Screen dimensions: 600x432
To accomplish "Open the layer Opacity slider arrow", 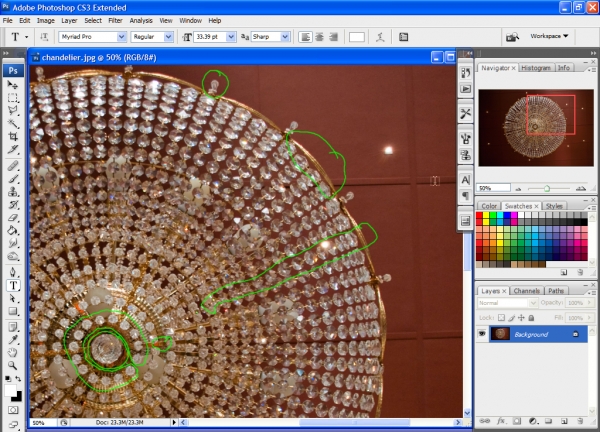I will point(590,303).
